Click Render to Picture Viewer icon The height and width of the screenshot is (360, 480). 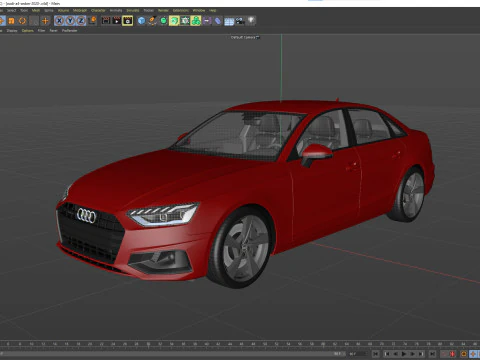(117, 21)
